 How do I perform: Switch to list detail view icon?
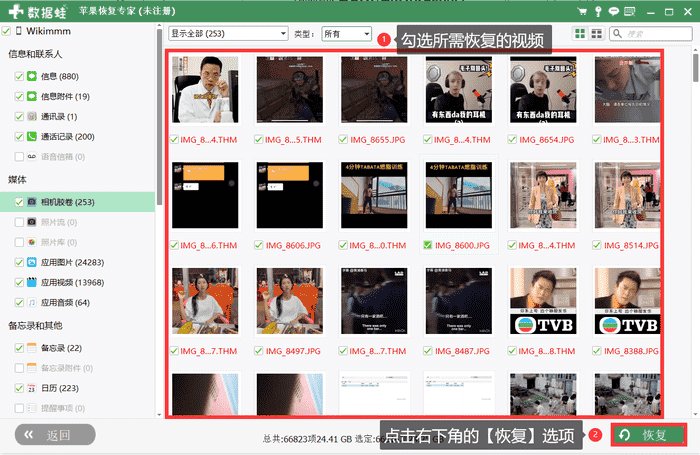[596, 33]
